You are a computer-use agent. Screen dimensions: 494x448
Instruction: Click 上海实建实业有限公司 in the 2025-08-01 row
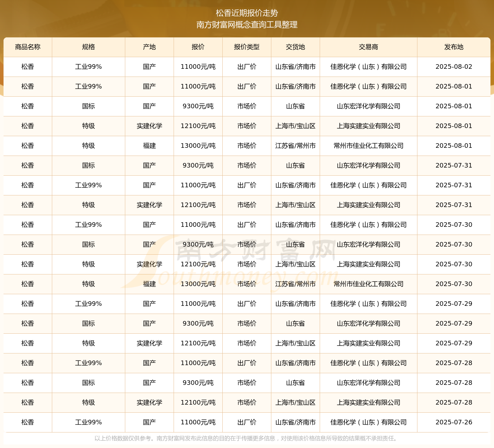pos(368,126)
